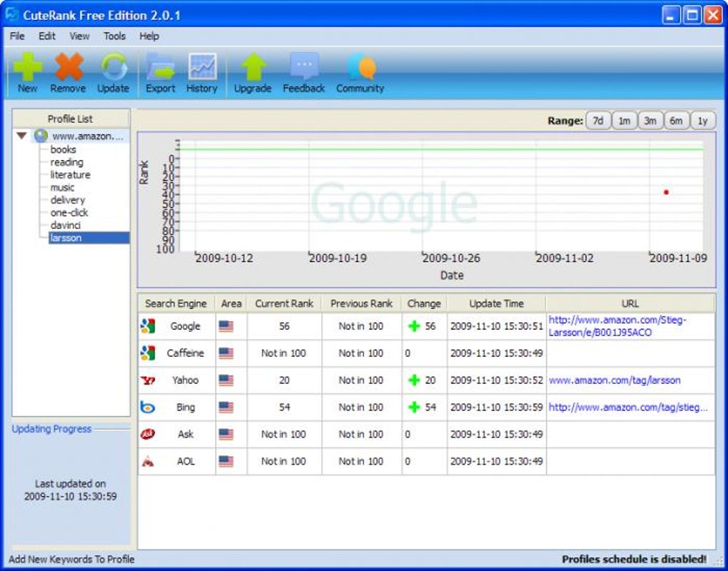Open the View menu
Image resolution: width=728 pixels, height=571 pixels.
pos(79,36)
